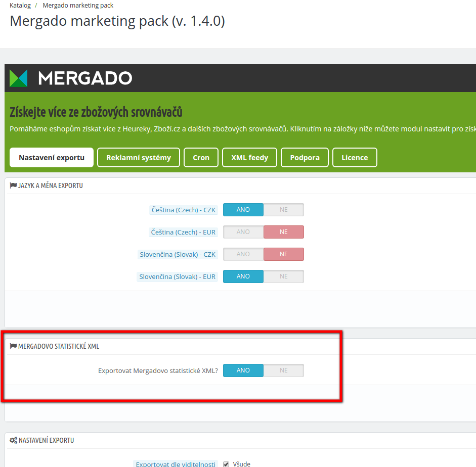Click the MERGADOVO STATISTICKÉ XML heading text
Viewport: 476px width, 467px height.
pos(59,346)
